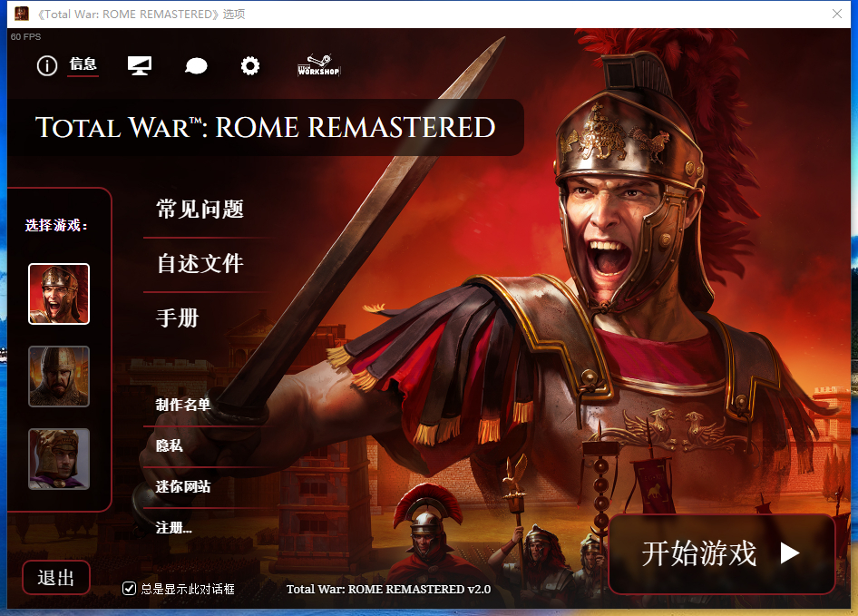Image resolution: width=858 pixels, height=616 pixels.
Task: Click the play arrow on 开始游戏
Action: [790, 553]
